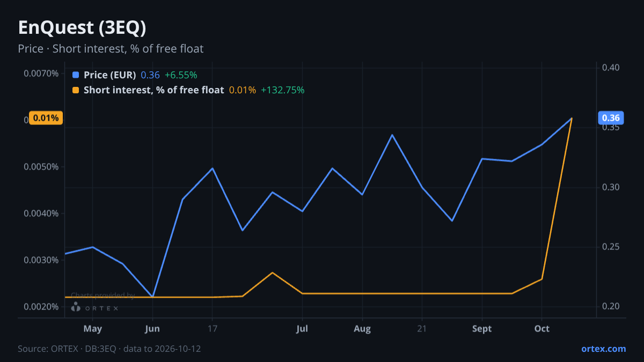Click the blue 0.36 right axis badge
The image size is (644, 362).
click(611, 118)
